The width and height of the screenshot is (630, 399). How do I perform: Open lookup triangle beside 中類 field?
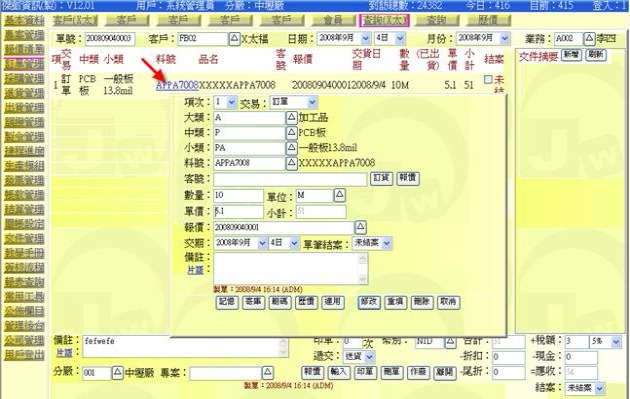(x=291, y=133)
